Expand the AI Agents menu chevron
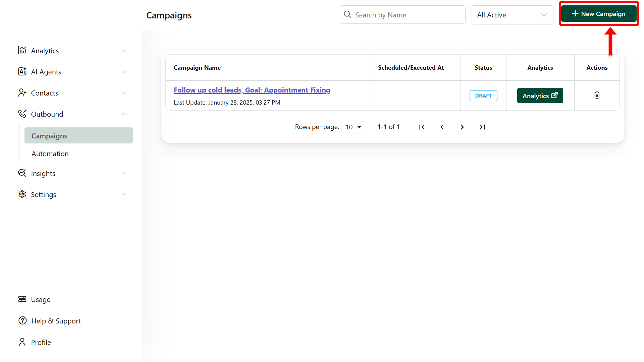 (x=124, y=72)
